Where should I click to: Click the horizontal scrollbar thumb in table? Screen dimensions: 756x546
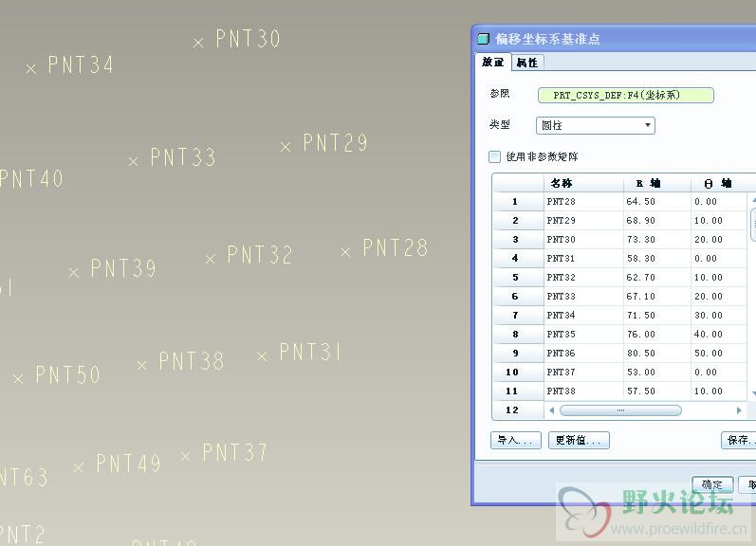pyautogui.click(x=620, y=410)
